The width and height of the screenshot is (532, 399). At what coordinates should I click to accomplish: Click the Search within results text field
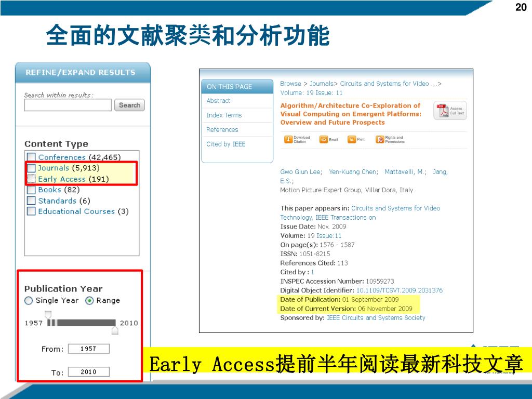[68, 105]
